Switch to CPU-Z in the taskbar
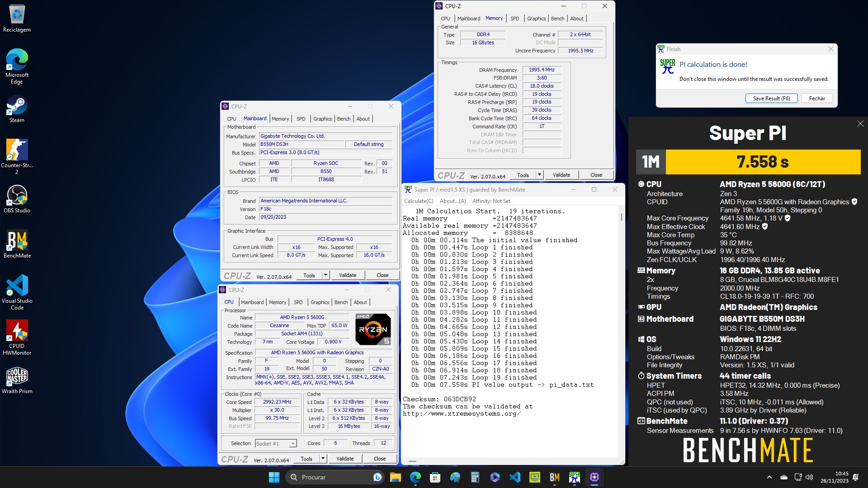The image size is (868, 488). tap(594, 477)
